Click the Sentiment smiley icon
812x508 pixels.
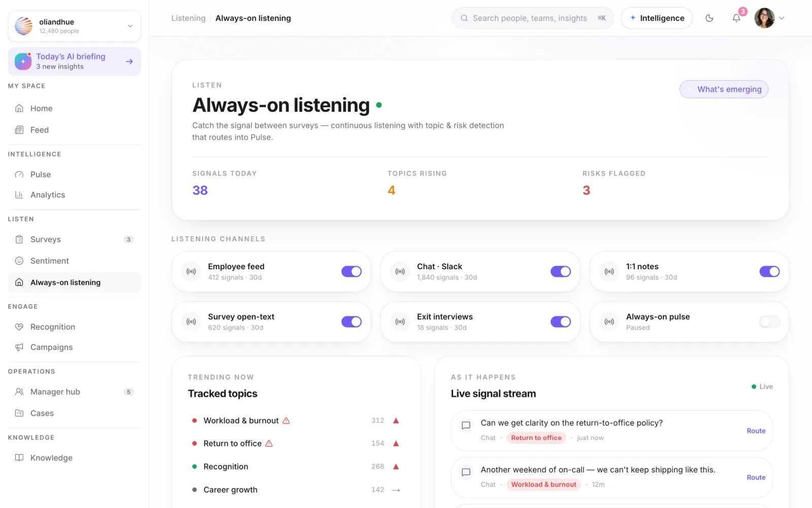[19, 261]
